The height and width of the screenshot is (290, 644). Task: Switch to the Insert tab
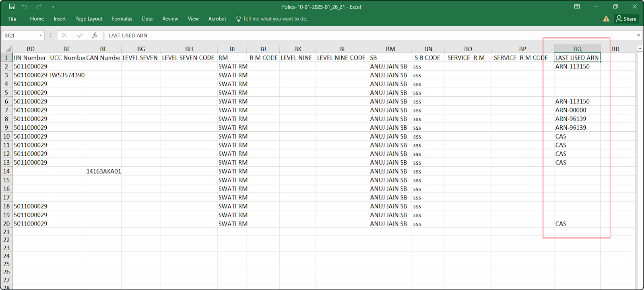[x=60, y=19]
